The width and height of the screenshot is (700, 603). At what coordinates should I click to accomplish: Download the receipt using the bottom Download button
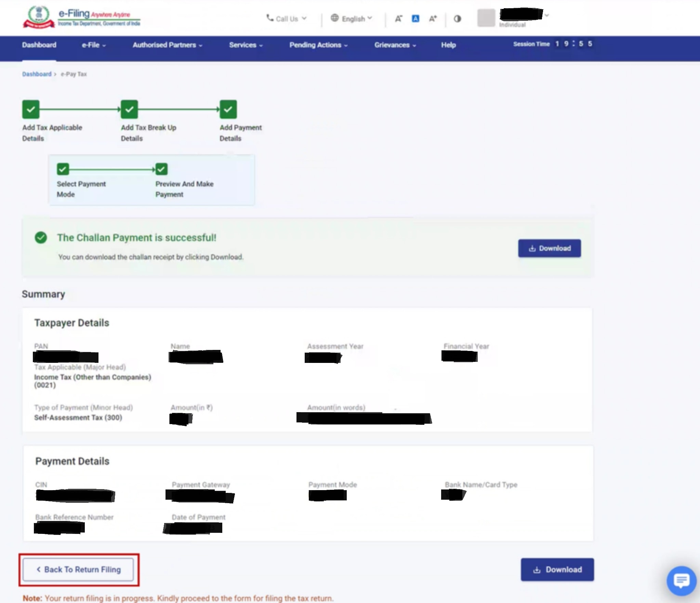(557, 569)
